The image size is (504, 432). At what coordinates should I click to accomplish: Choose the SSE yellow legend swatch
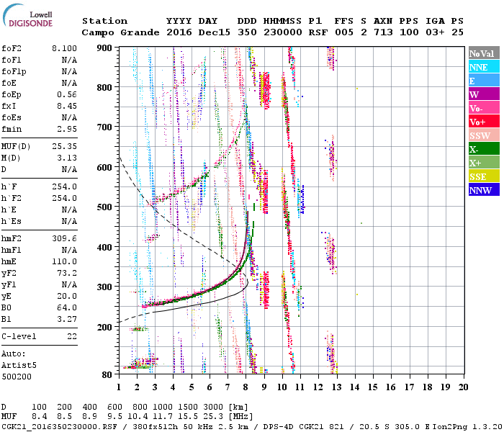coord(484,176)
